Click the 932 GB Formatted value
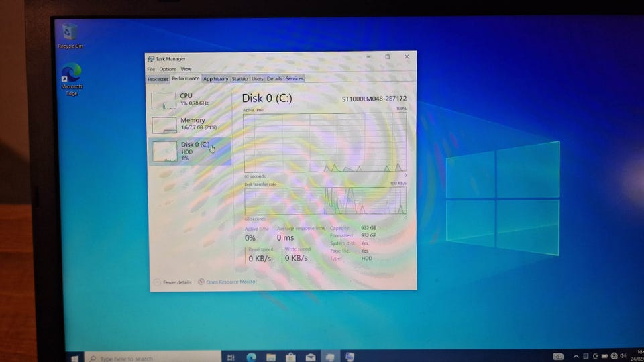 click(x=368, y=235)
